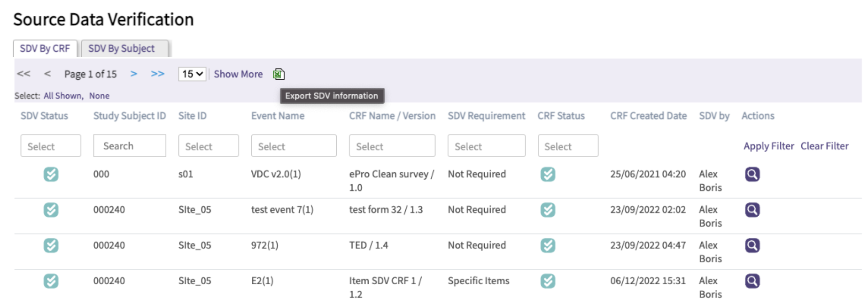
Task: Click CRF Status icon in test event 7(1) row
Action: coord(548,210)
